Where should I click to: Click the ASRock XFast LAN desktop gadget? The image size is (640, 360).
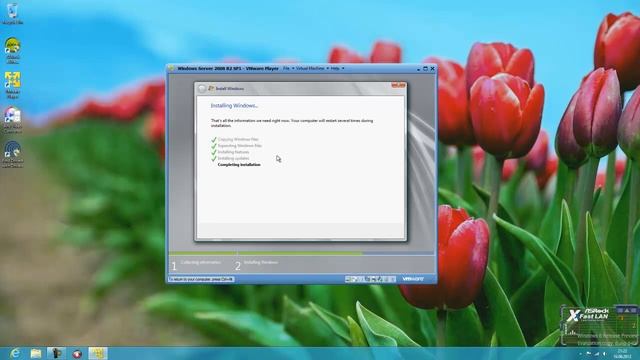tap(599, 326)
